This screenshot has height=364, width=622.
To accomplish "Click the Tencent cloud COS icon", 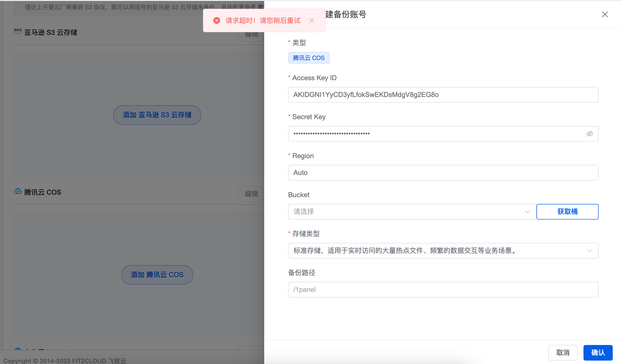I will click(x=18, y=191).
